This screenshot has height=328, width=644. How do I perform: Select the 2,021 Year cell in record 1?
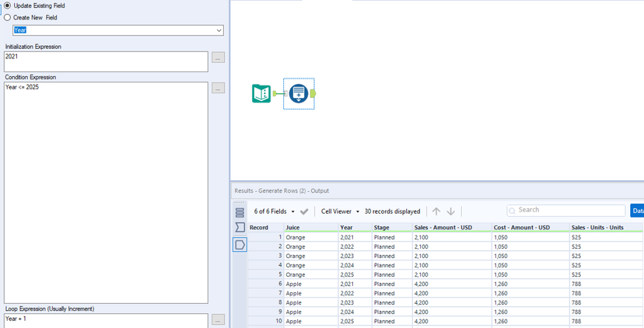pos(355,237)
